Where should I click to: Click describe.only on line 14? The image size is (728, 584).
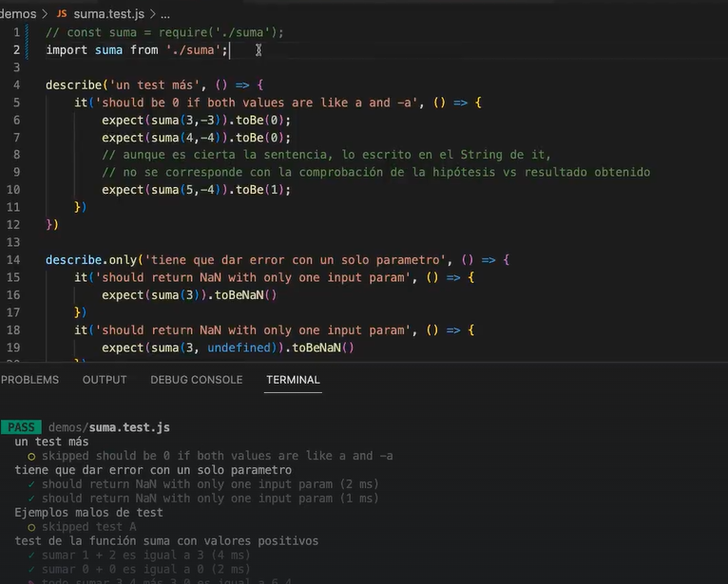[x=91, y=260]
